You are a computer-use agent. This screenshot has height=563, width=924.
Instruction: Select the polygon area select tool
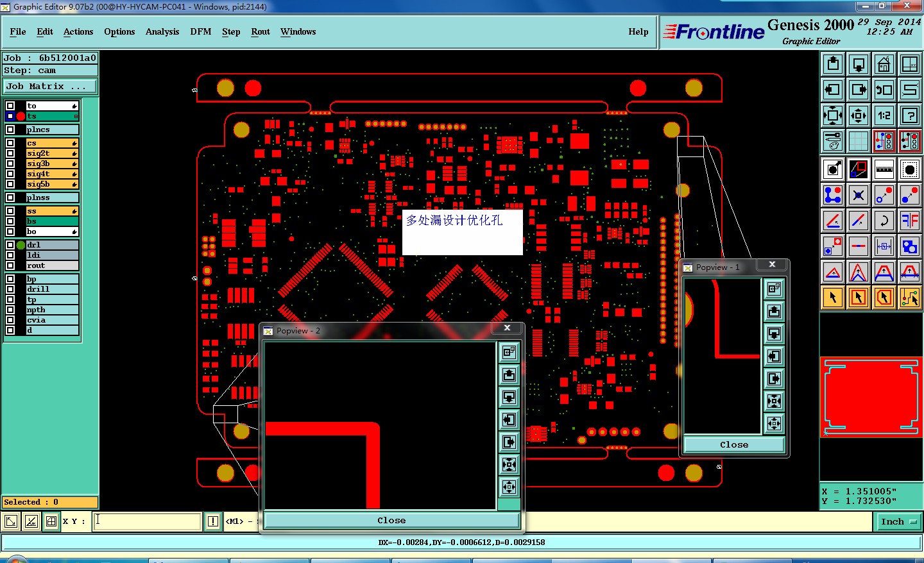point(884,298)
